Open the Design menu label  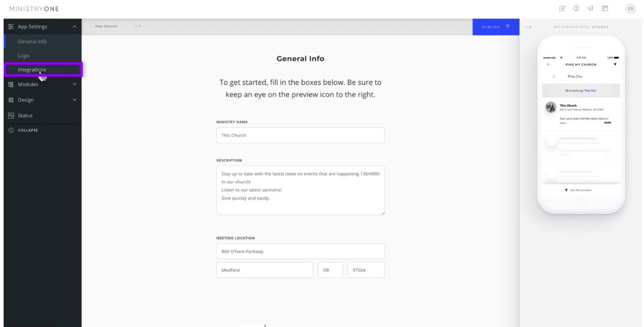tap(26, 100)
